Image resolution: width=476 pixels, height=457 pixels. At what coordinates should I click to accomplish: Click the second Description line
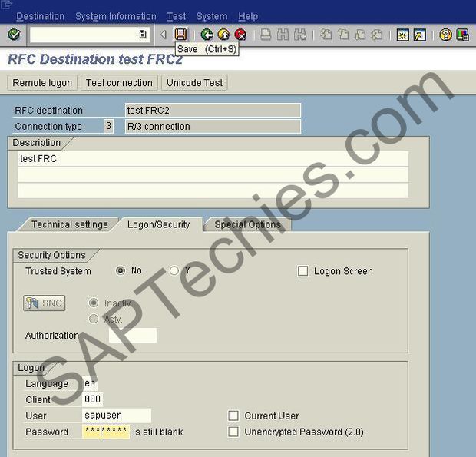[213, 174]
